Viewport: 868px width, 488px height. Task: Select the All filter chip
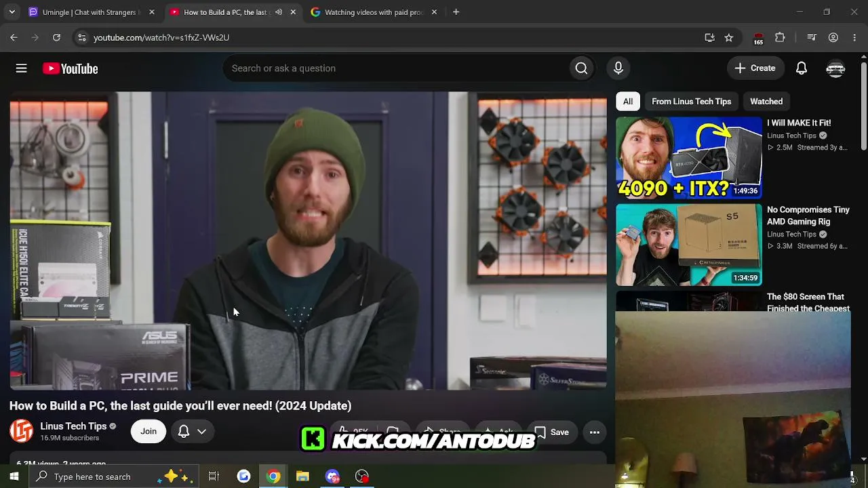tap(628, 102)
